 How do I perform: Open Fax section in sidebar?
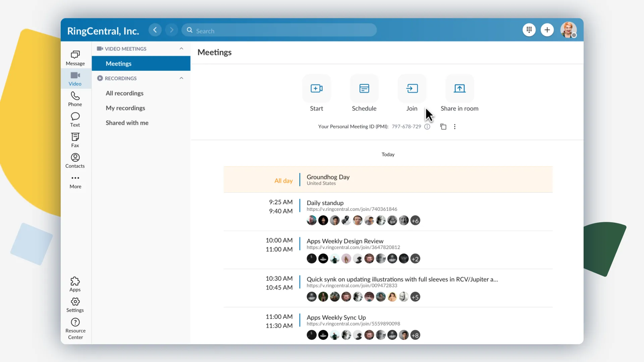[x=75, y=140]
